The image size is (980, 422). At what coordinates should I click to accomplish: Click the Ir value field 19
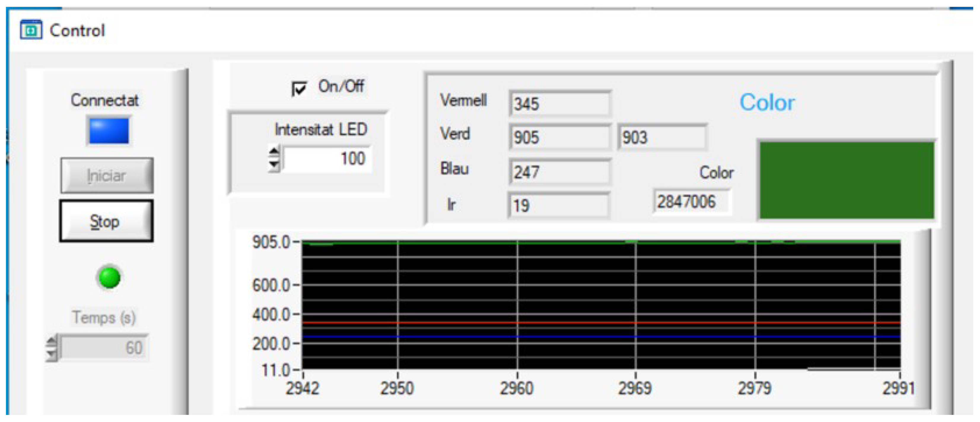(x=559, y=206)
